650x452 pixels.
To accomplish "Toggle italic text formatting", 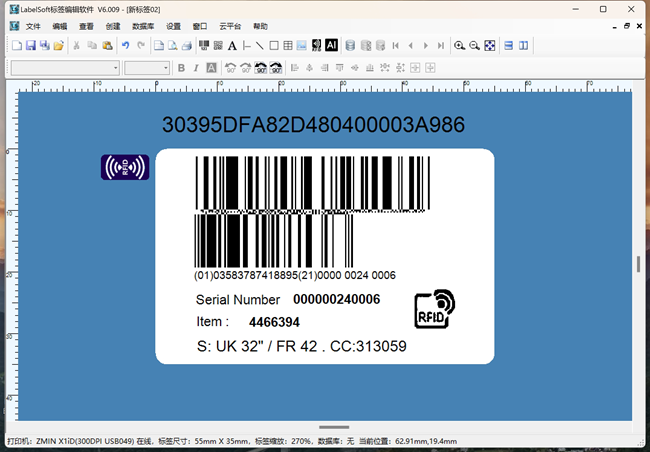I will (x=196, y=68).
